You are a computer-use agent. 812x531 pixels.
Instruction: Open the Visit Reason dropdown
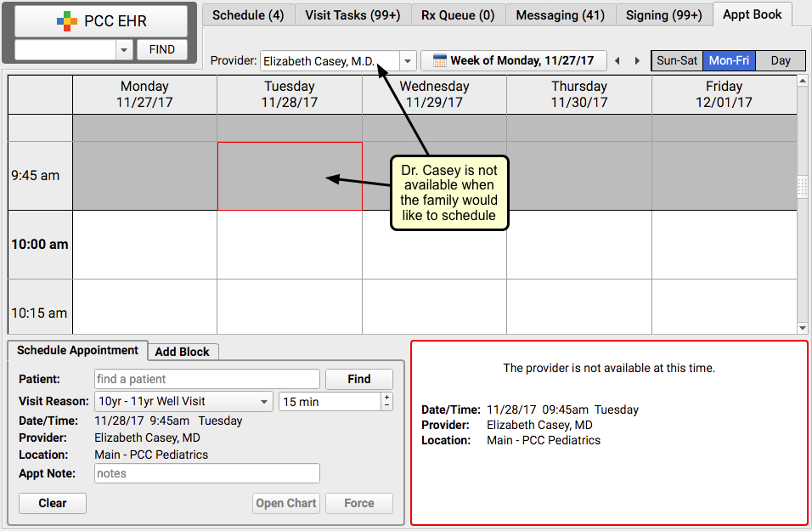183,402
